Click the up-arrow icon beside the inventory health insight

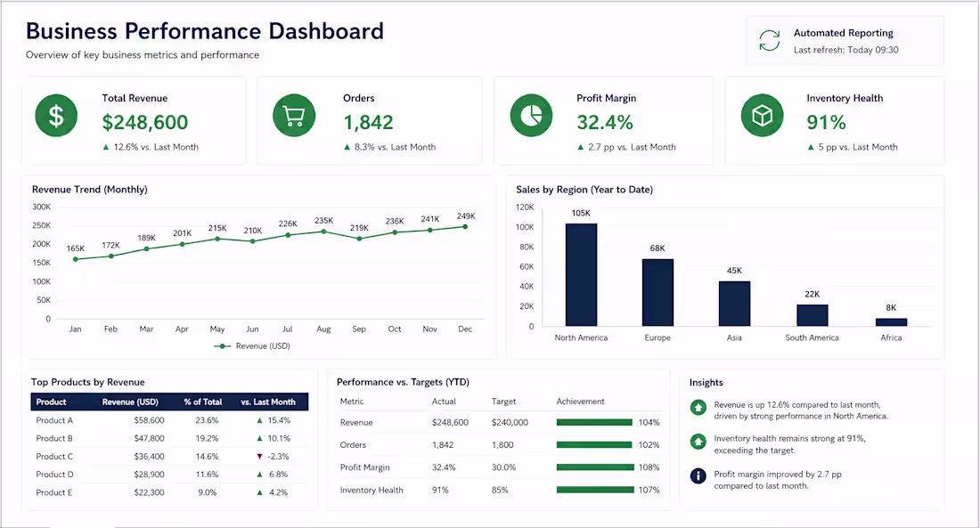[x=698, y=442]
